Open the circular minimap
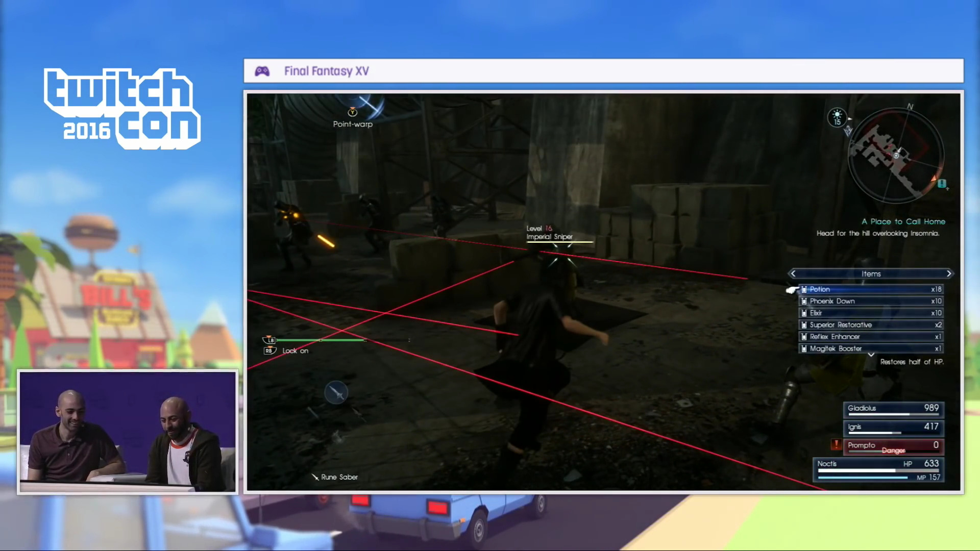The image size is (980, 551). 896,156
